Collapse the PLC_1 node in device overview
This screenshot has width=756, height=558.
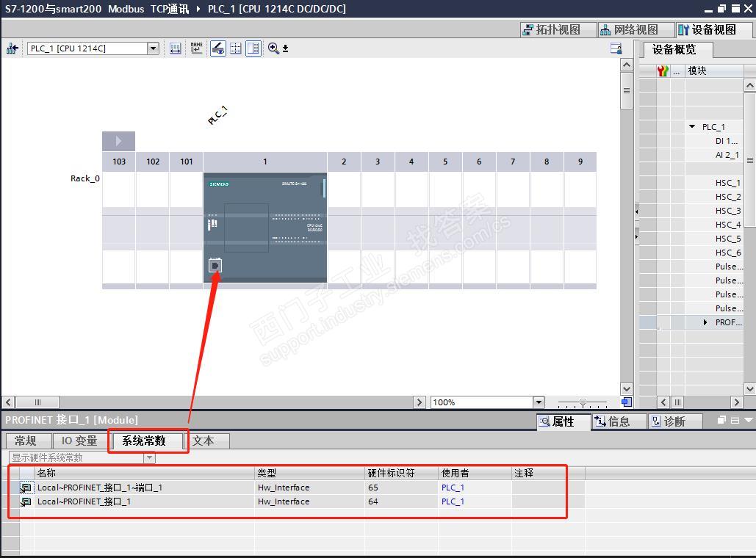pos(692,127)
